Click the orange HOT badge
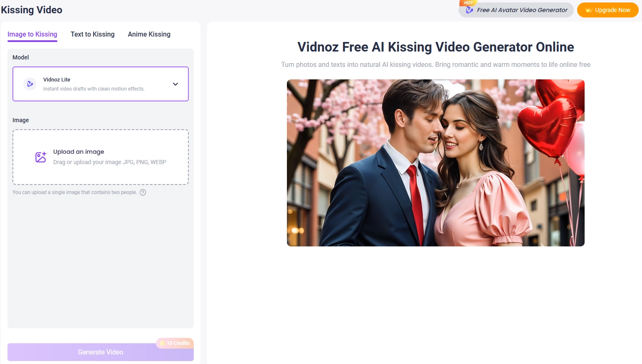The width and height of the screenshot is (642, 364). 468,3
